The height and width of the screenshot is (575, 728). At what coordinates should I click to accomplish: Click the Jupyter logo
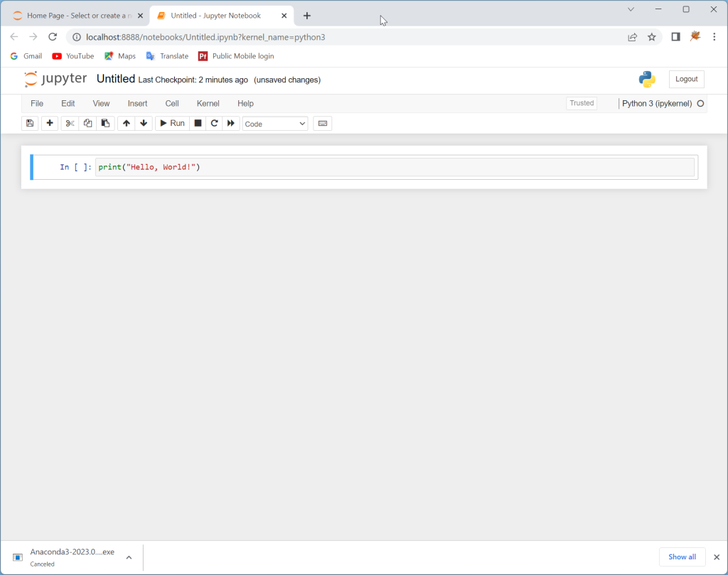point(55,79)
